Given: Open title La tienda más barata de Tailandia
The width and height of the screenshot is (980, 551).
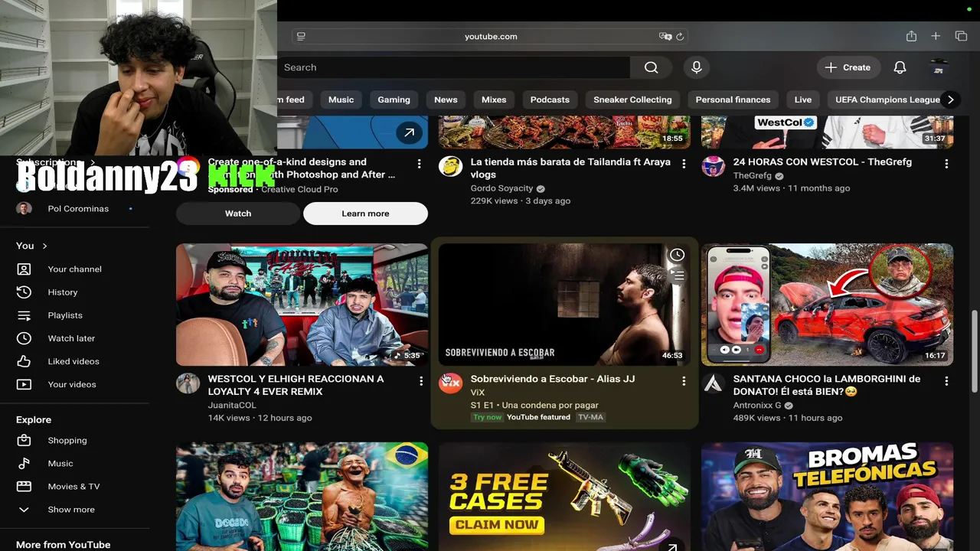Looking at the screenshot, I should (x=570, y=168).
